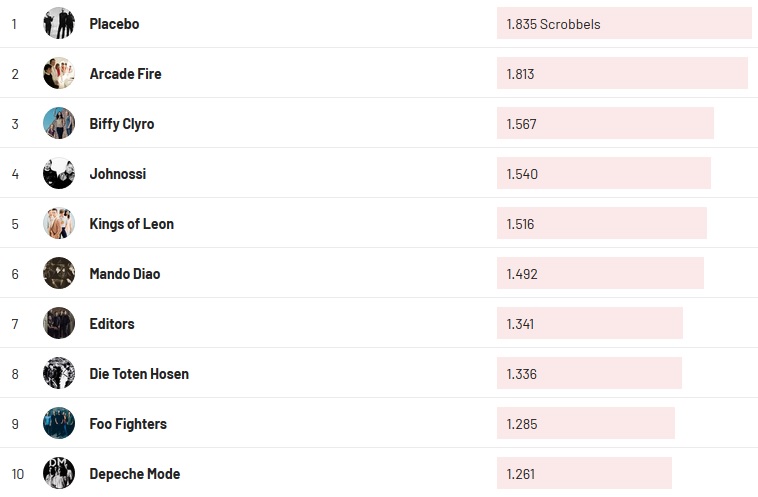Screen dimensions: 758x497
Task: Visit the Depeche Mode artist link
Action: click(134, 473)
